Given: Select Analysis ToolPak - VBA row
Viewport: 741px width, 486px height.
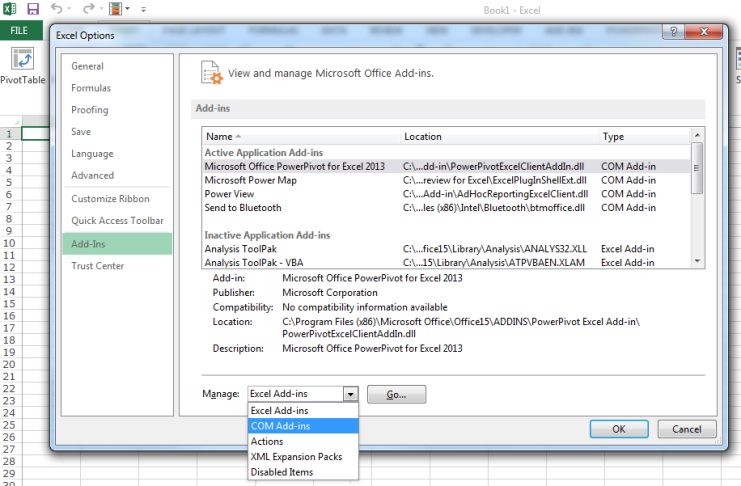Looking at the screenshot, I should pyautogui.click(x=446, y=262).
